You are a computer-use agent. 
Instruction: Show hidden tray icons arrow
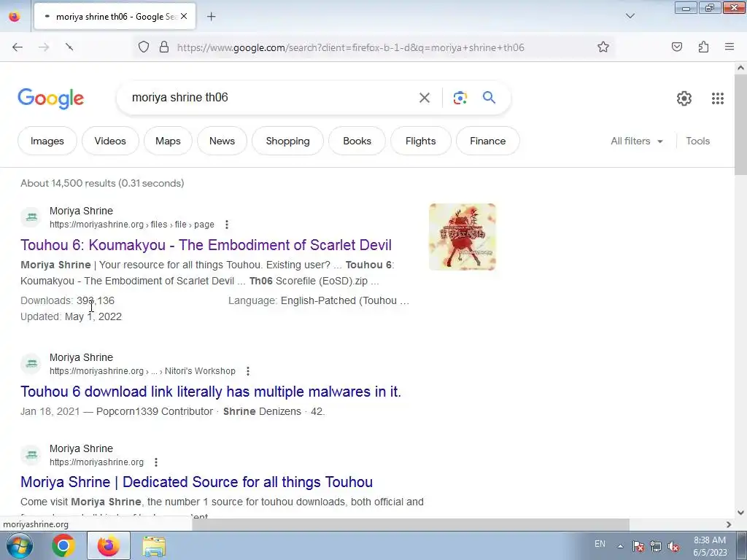tap(620, 546)
